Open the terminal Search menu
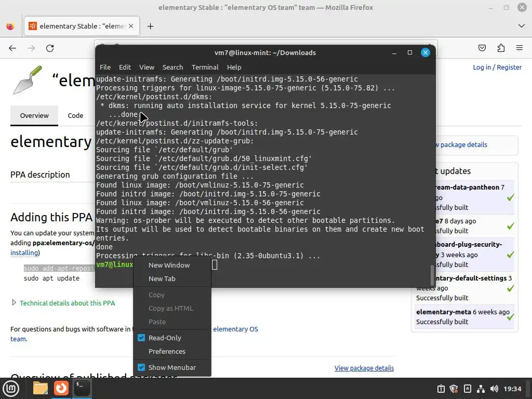Viewport: 532px width, 399px height. point(172,67)
